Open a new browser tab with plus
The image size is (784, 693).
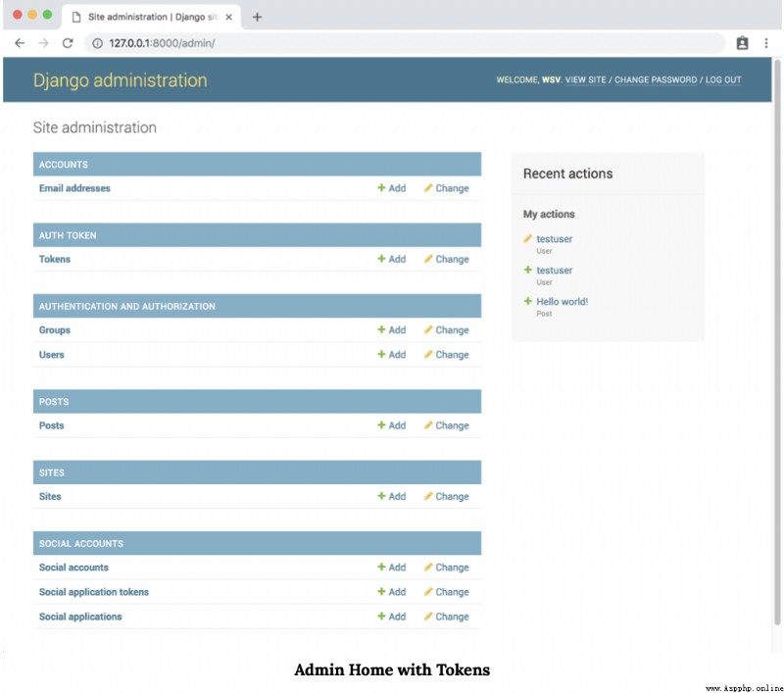tap(257, 17)
